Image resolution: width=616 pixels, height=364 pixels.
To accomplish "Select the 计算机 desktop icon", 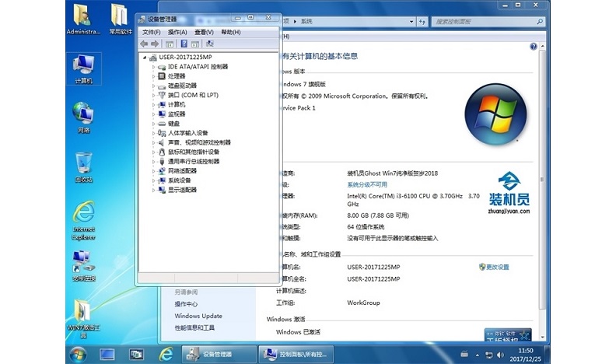I will point(83,68).
